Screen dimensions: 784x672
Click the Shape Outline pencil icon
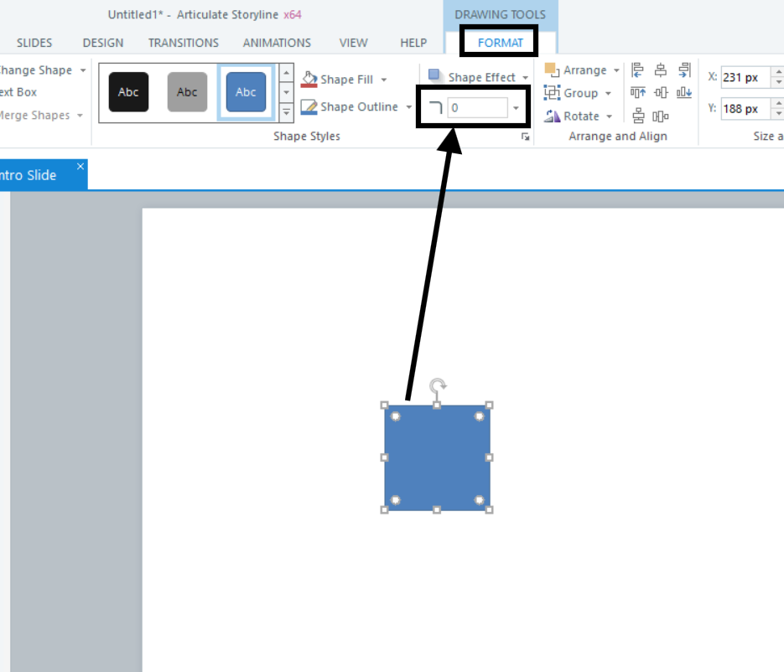pyautogui.click(x=309, y=106)
